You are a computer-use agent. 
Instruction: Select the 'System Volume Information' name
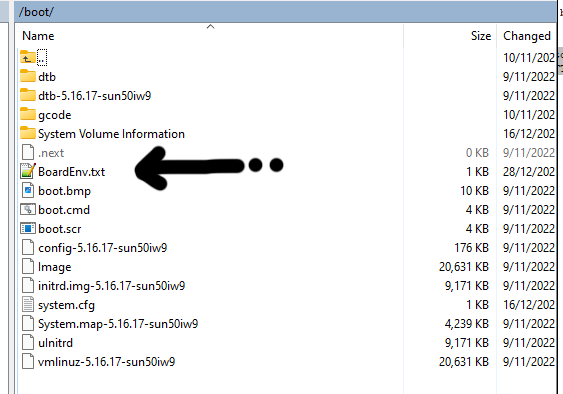(111, 134)
